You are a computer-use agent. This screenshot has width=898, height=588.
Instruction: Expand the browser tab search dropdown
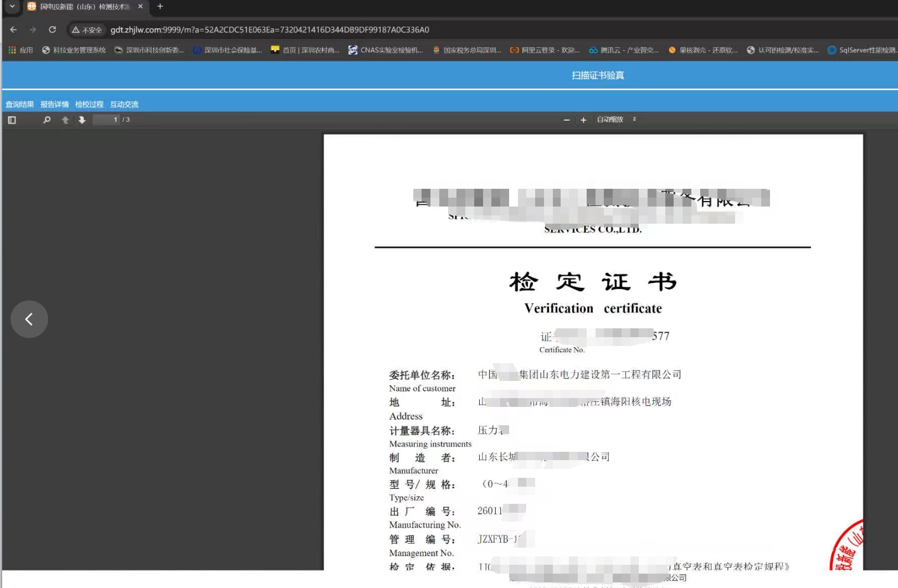pyautogui.click(x=12, y=7)
